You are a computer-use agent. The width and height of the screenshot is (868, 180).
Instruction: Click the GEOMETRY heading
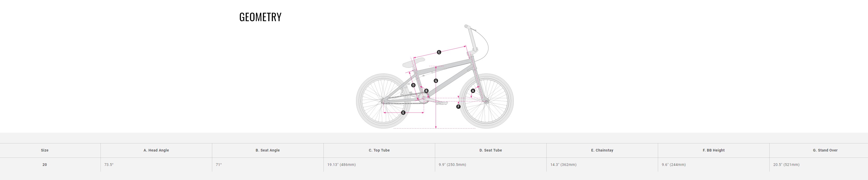260,17
